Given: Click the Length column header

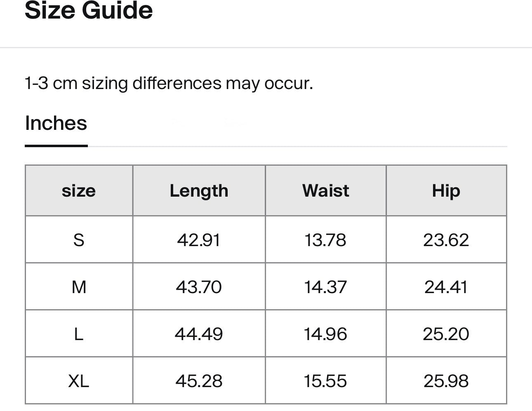Looking at the screenshot, I should coord(199,190).
